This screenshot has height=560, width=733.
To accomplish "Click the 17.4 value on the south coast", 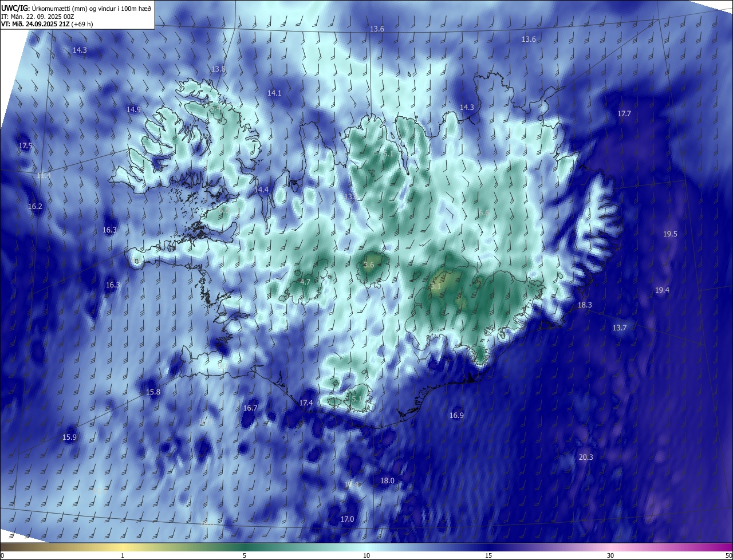I will tap(306, 403).
